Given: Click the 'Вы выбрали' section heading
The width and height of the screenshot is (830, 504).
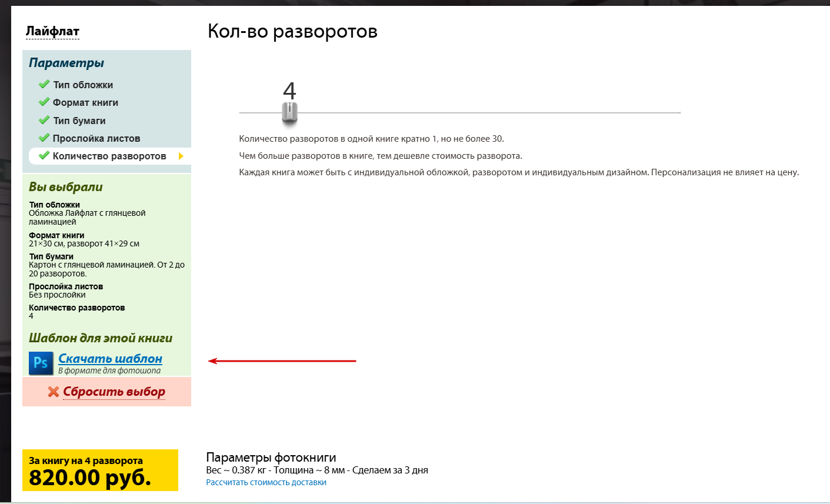Looking at the screenshot, I should tap(66, 187).
